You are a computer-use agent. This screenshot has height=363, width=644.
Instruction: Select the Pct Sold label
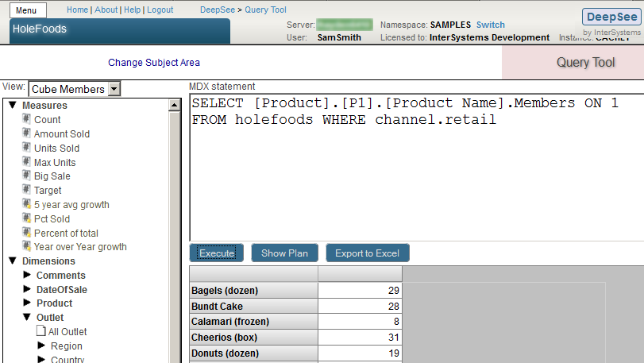[x=52, y=219]
